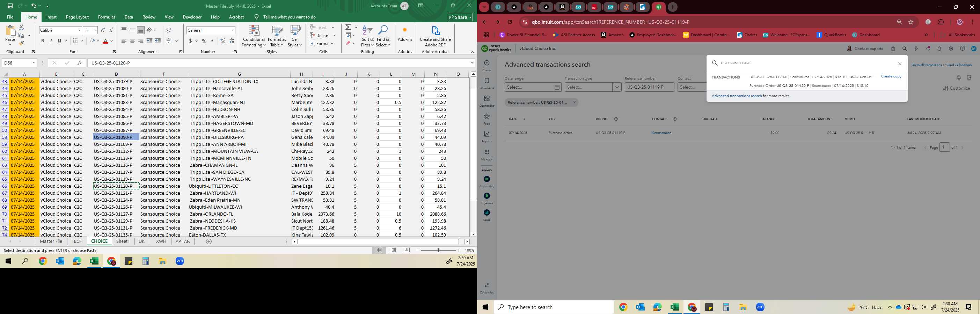Click the Cut scissors icon in Excel
This screenshot has height=314, width=980.
tap(21, 27)
